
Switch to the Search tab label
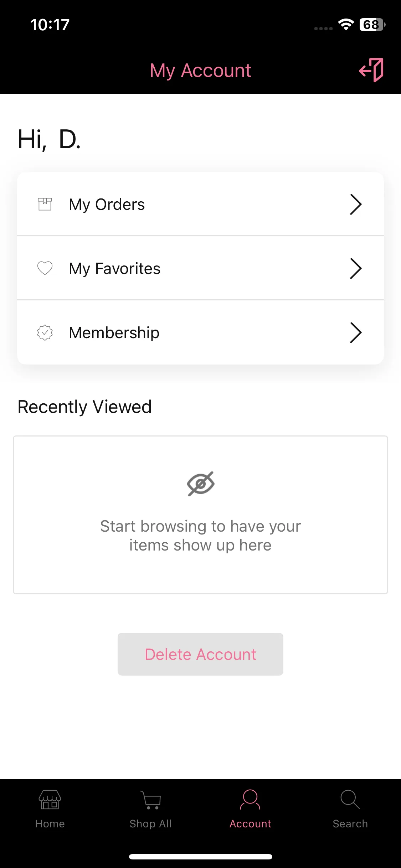350,824
